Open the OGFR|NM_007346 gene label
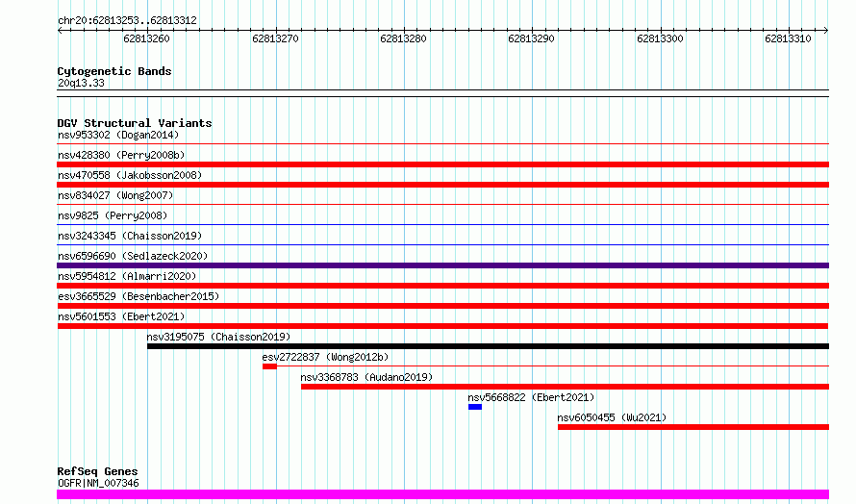856x504 pixels. (x=98, y=483)
